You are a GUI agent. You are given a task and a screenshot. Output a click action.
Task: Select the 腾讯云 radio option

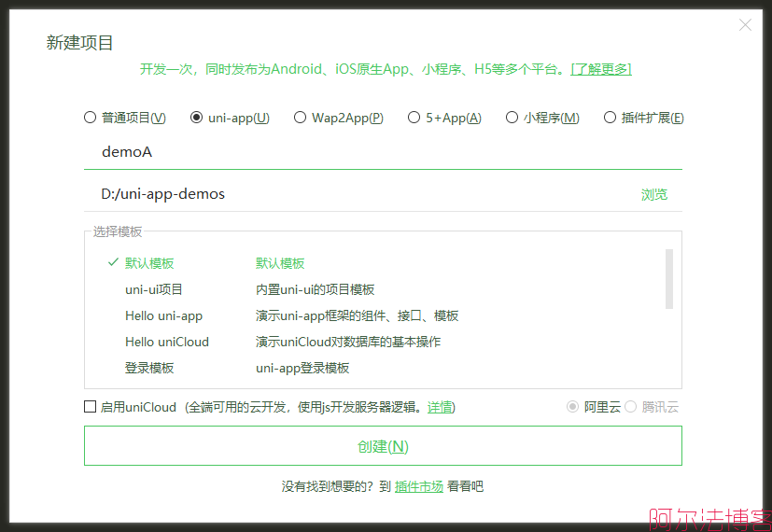pyautogui.click(x=631, y=407)
